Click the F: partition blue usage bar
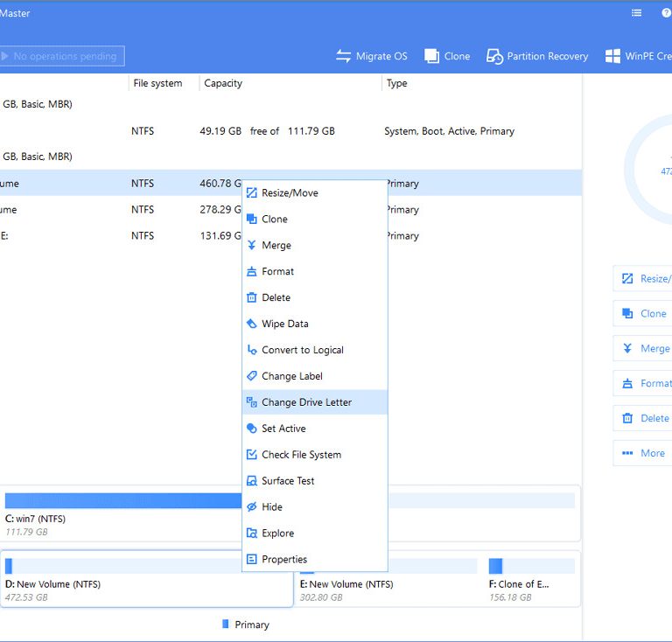This screenshot has height=642, width=672. 495,566
